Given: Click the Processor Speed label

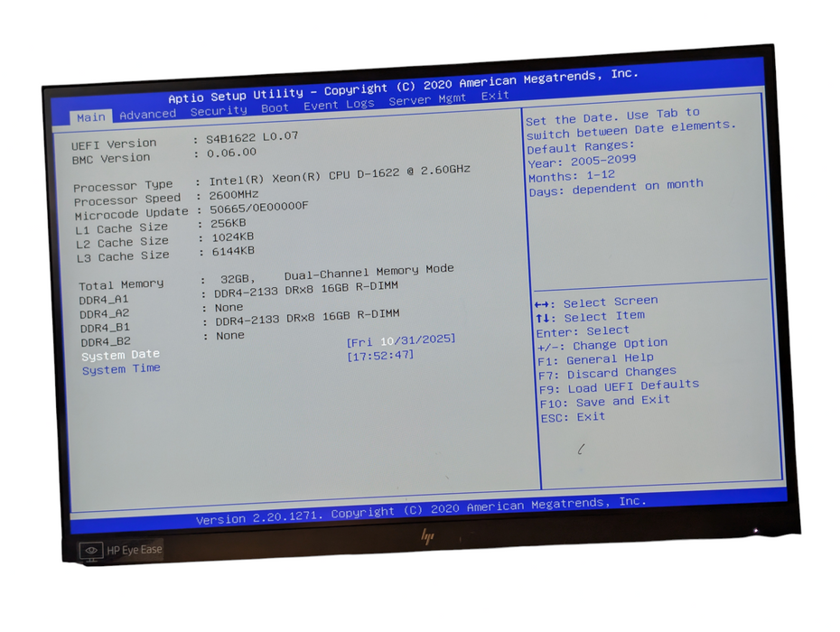Looking at the screenshot, I should pyautogui.click(x=127, y=200).
